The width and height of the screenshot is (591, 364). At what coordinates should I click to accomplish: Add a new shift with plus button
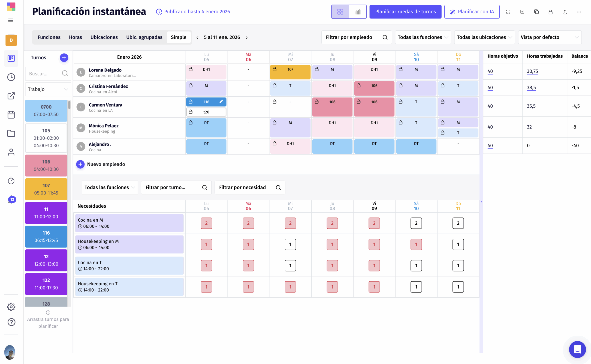point(64,57)
